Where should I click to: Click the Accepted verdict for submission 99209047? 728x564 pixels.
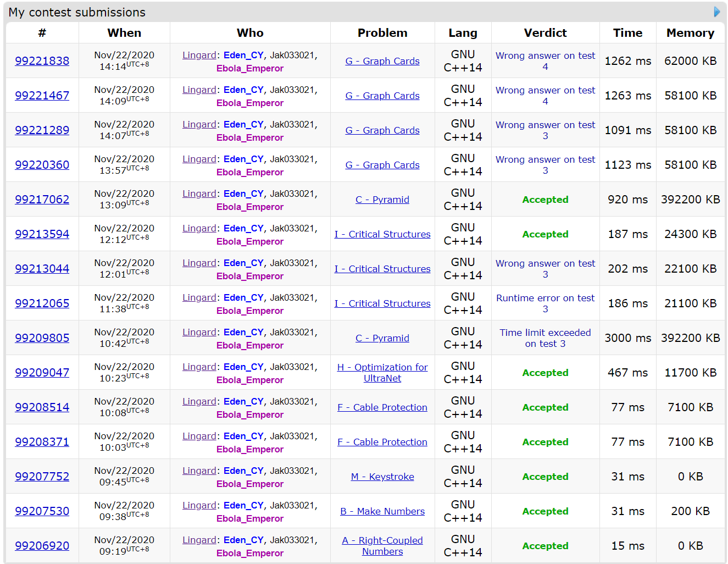click(x=545, y=373)
